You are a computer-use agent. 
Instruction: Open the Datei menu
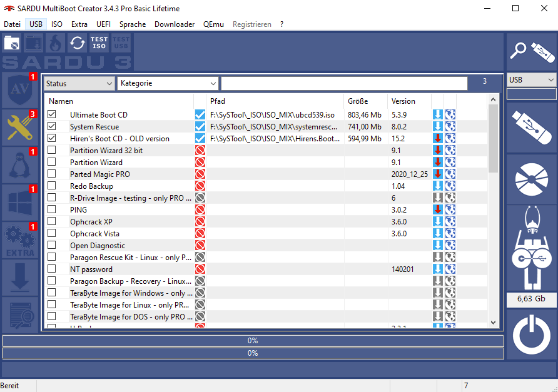[x=12, y=24]
